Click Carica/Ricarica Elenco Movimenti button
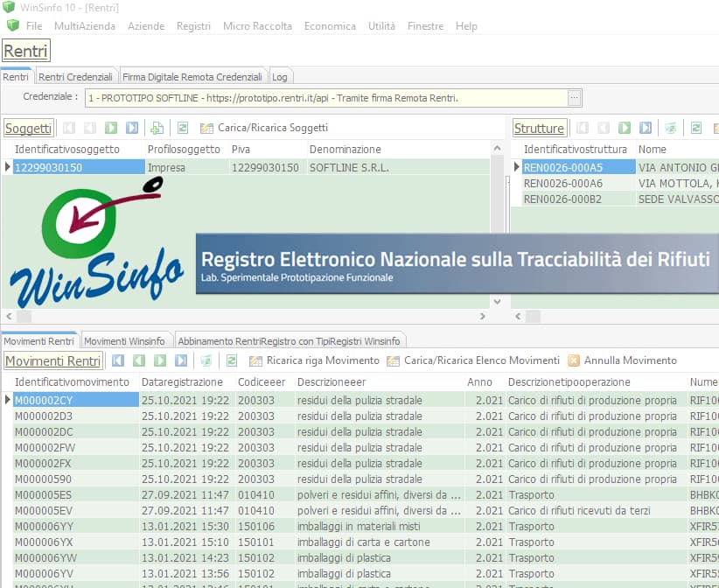Viewport: 719px width, 588px height. click(x=473, y=360)
